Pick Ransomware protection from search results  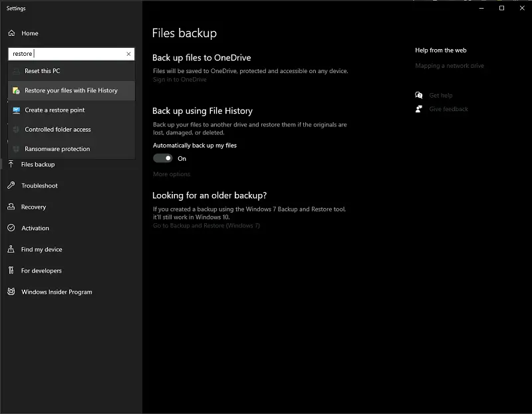[x=57, y=149]
